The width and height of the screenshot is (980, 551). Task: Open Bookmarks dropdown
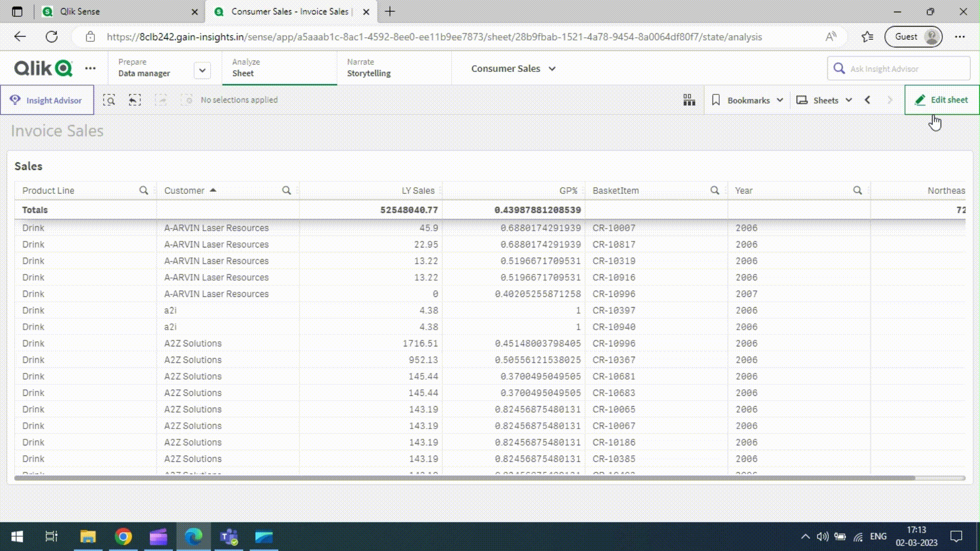point(747,100)
